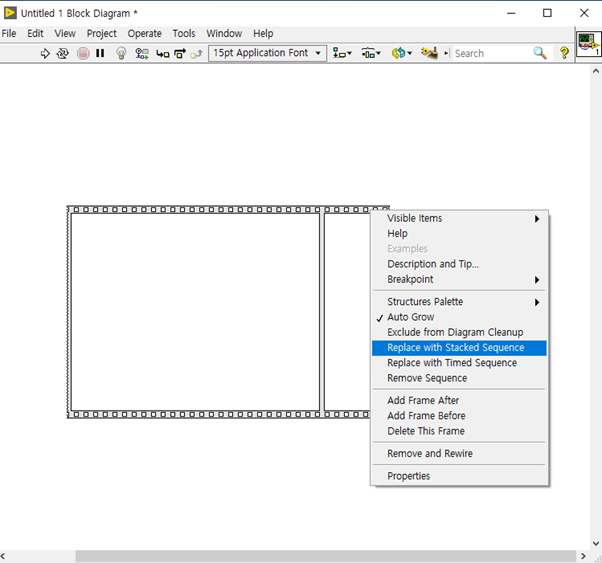Open Properties from context menu
Screen dimensions: 602x563
tap(459, 476)
